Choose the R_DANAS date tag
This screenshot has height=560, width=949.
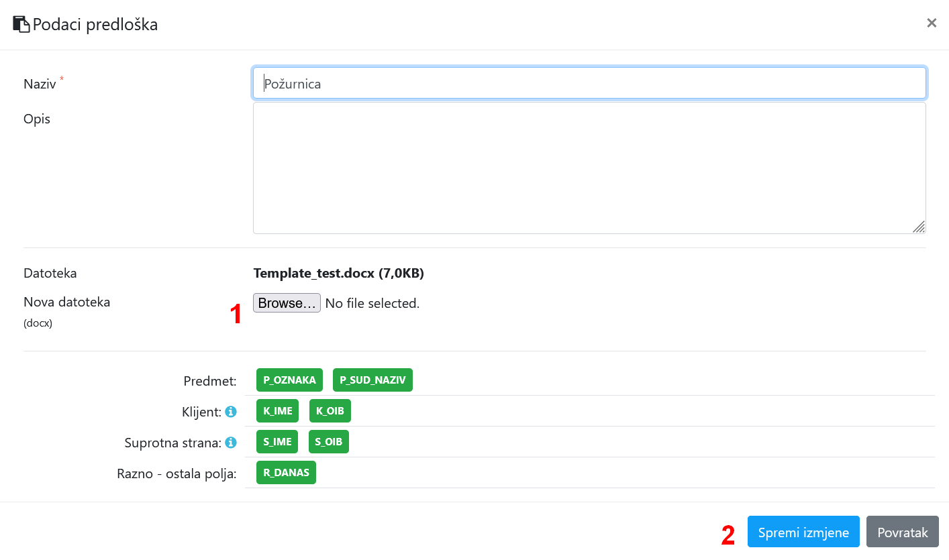286,472
